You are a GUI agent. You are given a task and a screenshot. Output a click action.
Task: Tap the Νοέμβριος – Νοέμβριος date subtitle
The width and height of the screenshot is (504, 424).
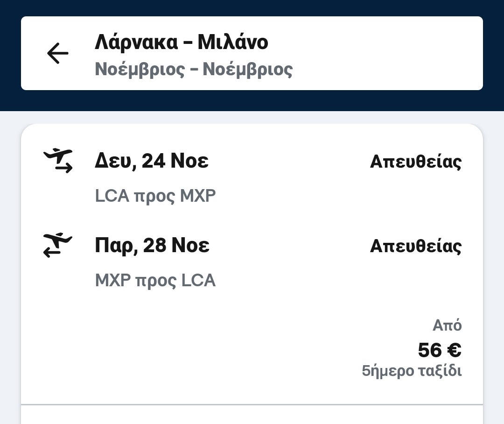[x=193, y=70]
